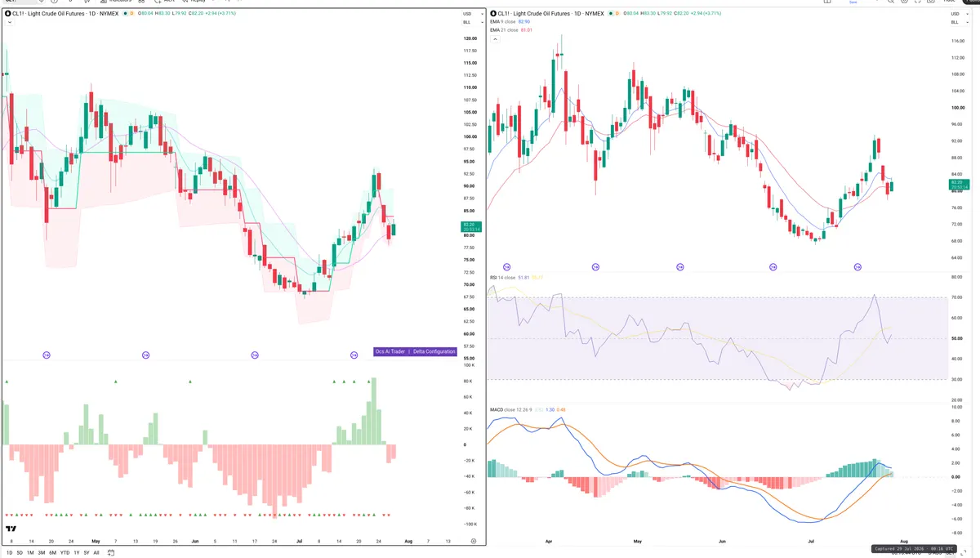Select the 1M time range
The height and width of the screenshot is (558, 980).
coord(30,552)
